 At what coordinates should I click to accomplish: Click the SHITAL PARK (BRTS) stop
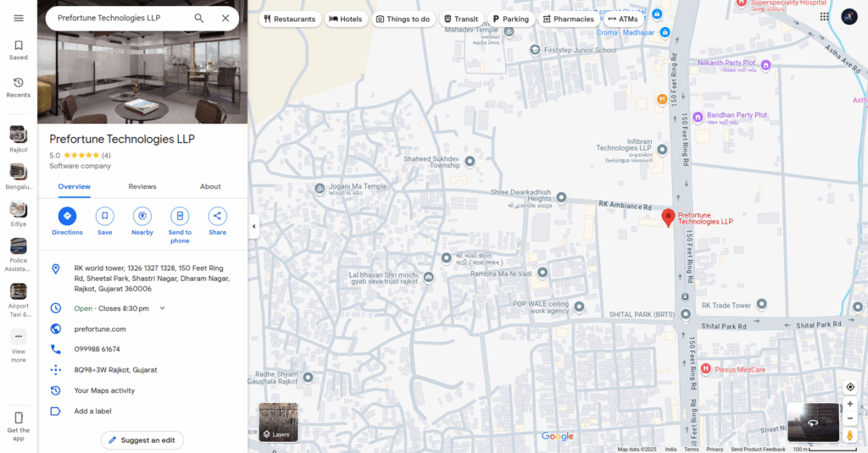(685, 314)
